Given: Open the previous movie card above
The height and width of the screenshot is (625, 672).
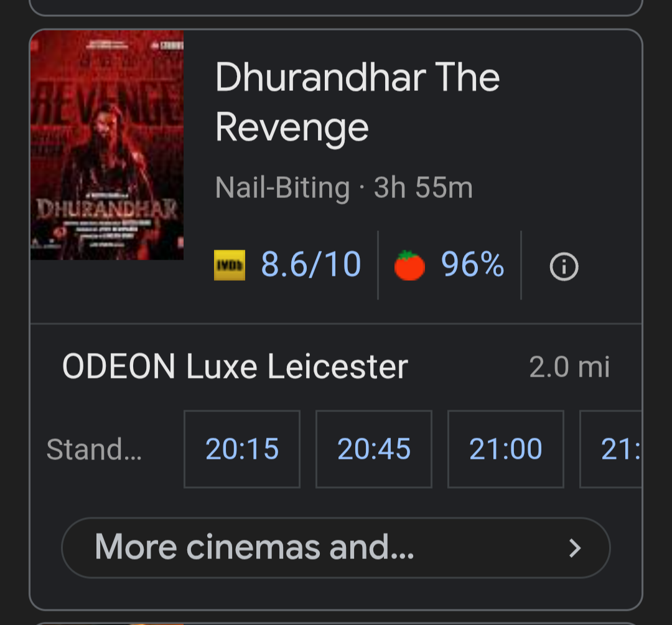Looking at the screenshot, I should pyautogui.click(x=336, y=7).
